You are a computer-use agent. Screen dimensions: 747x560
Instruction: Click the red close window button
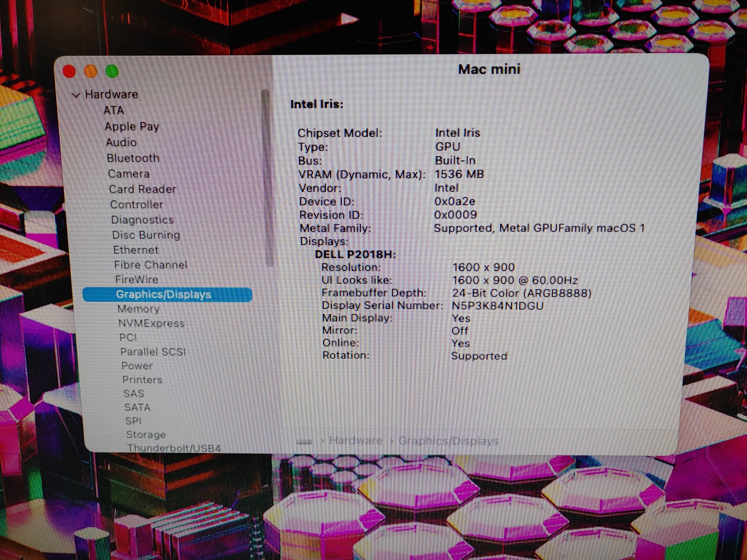click(69, 72)
